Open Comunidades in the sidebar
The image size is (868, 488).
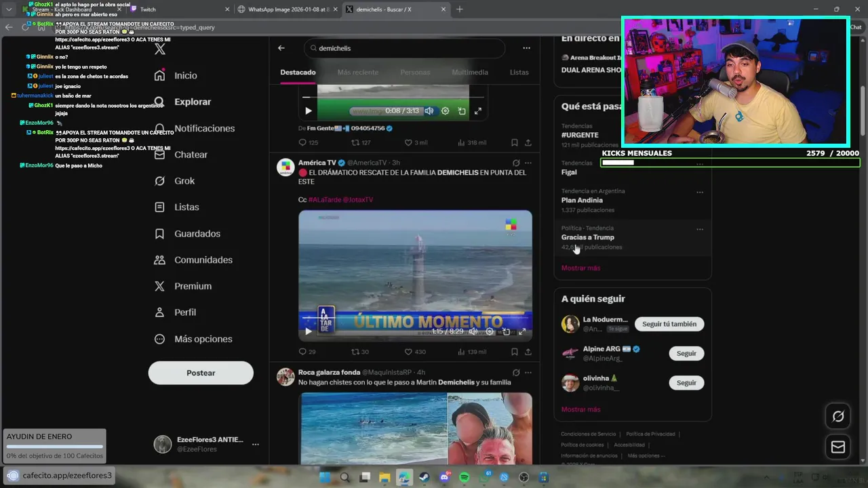pos(193,260)
